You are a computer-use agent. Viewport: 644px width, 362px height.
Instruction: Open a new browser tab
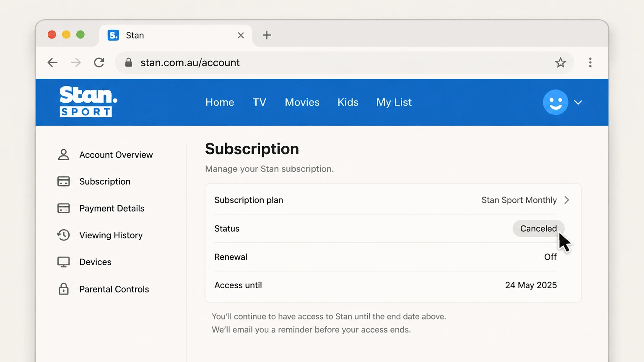[x=267, y=35]
